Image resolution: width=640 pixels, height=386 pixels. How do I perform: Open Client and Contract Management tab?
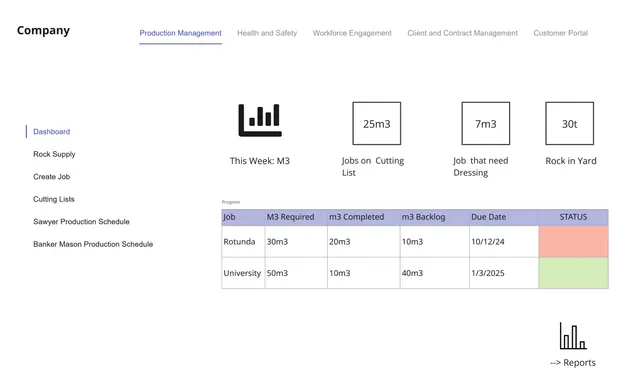pyautogui.click(x=462, y=33)
